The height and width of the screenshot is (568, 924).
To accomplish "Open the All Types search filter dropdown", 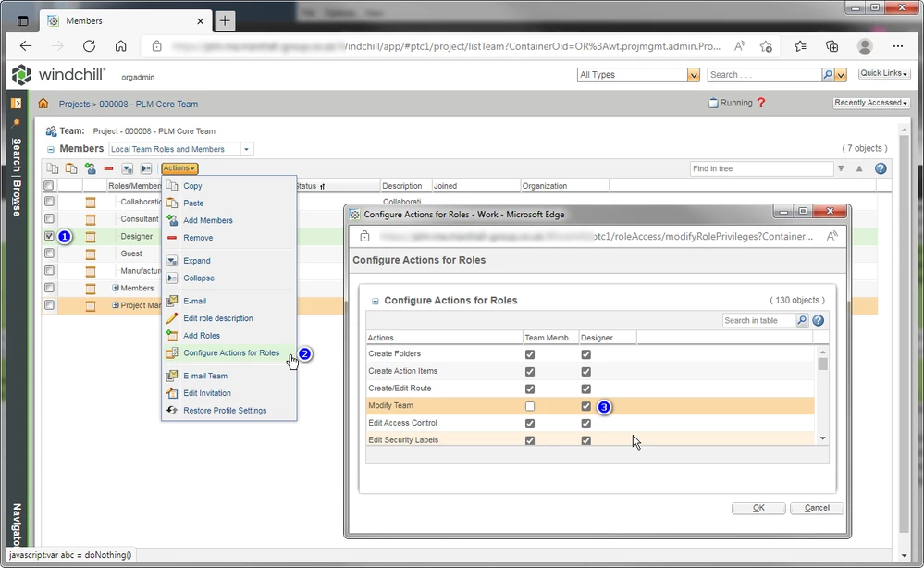I will click(693, 74).
